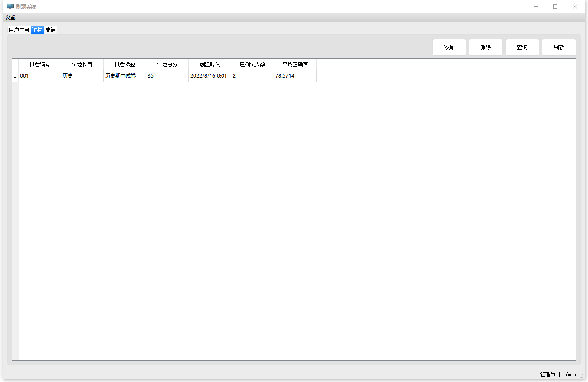Select the 78.5714 accuracy cell
The width and height of the screenshot is (588, 382).
[x=295, y=76]
